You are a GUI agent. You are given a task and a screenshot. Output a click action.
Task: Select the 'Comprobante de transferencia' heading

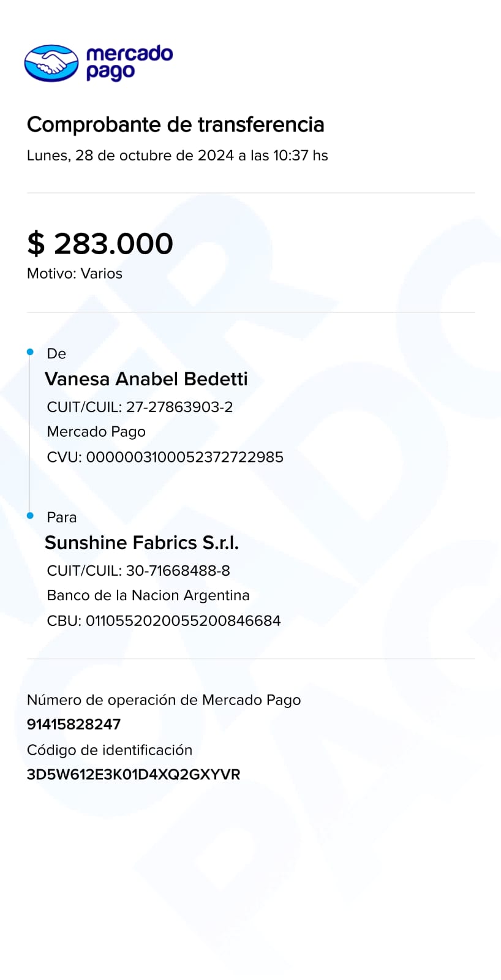point(175,124)
